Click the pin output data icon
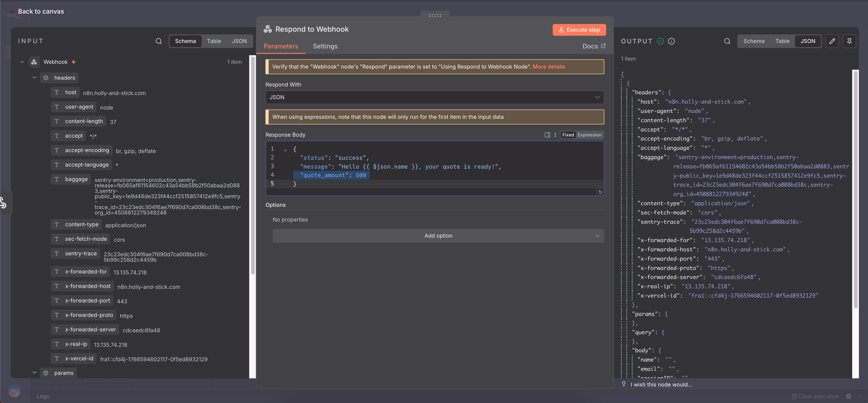The height and width of the screenshot is (403, 868). tap(849, 41)
